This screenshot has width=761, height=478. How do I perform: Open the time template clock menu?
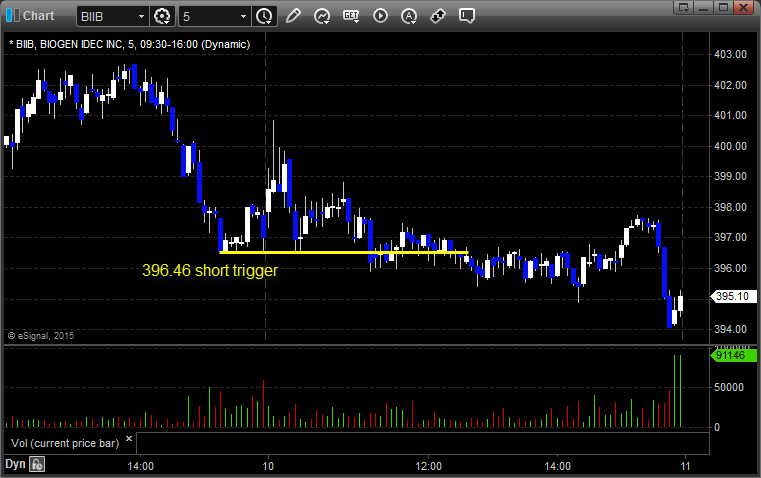pos(265,16)
